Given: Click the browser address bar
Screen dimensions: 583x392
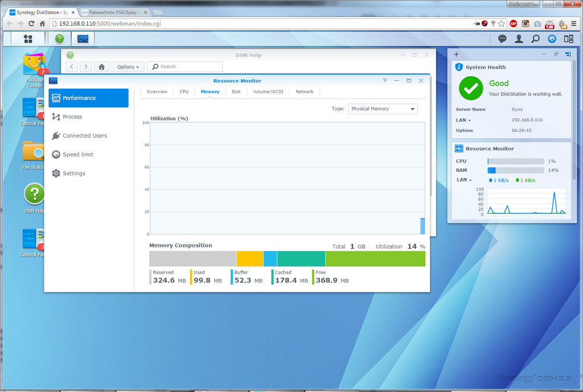Looking at the screenshot, I should pos(260,23).
